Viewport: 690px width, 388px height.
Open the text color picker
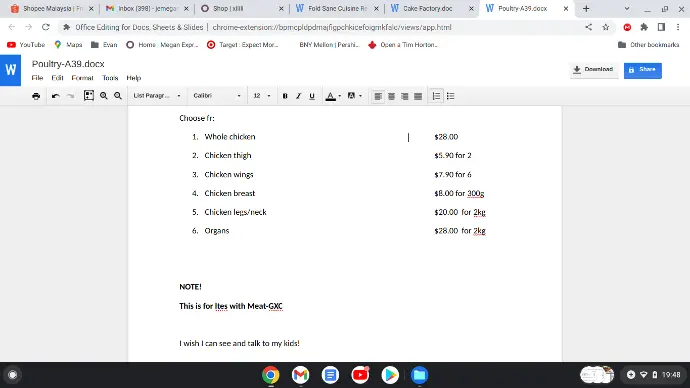pos(333,96)
